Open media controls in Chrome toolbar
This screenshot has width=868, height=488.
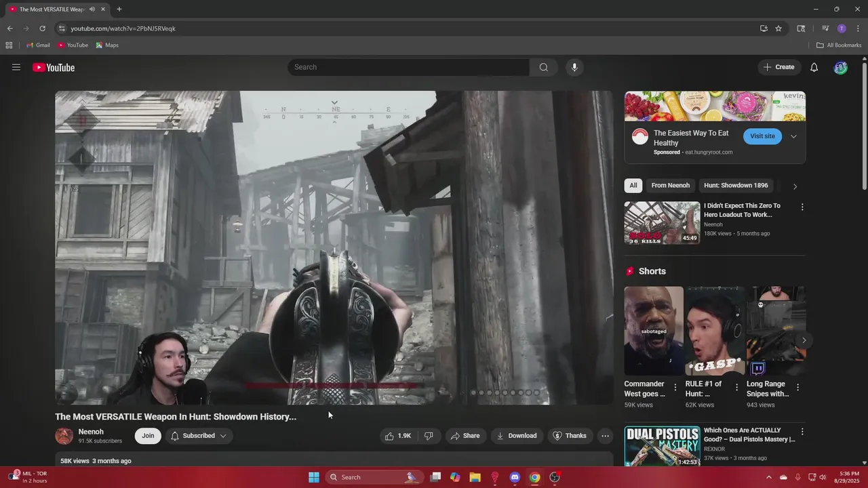[825, 28]
